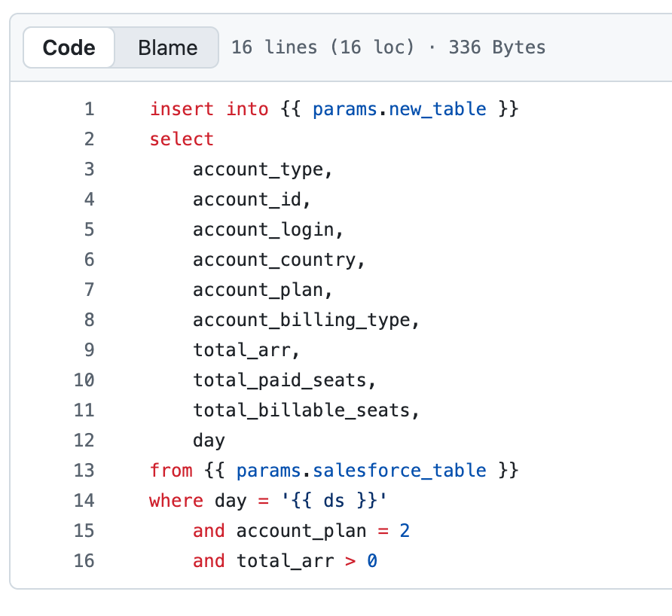Select the insert into keyword

pos(207,108)
